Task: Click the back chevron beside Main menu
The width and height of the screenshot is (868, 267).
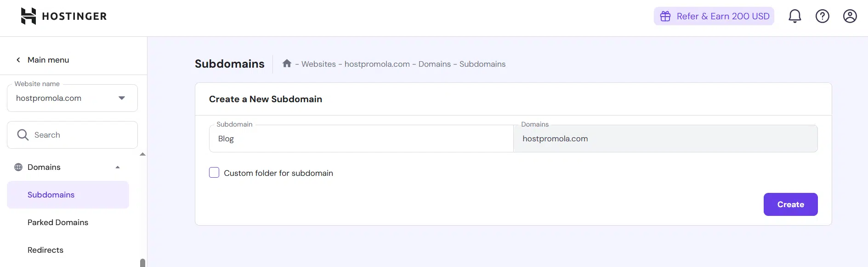Action: tap(18, 60)
